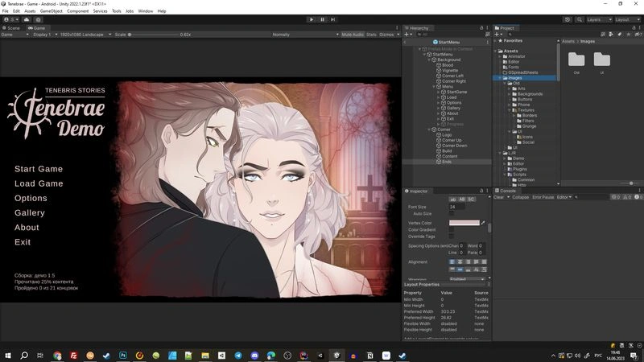The width and height of the screenshot is (644, 362).
Task: Click Exit in the game menu
Action: [x=23, y=242]
